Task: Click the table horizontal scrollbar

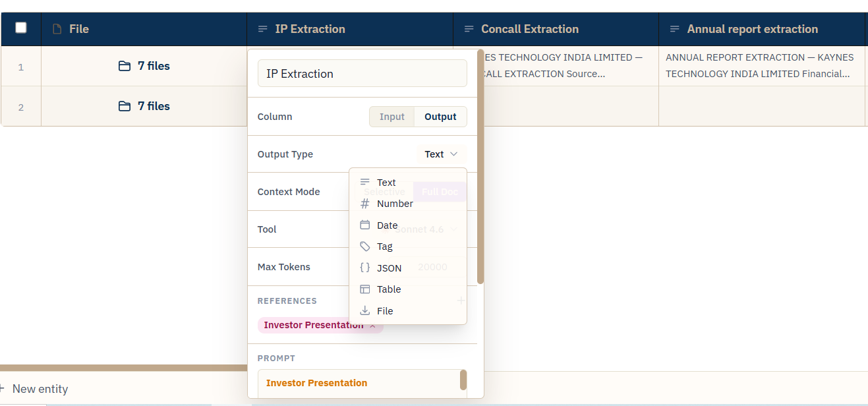Action: click(x=123, y=368)
